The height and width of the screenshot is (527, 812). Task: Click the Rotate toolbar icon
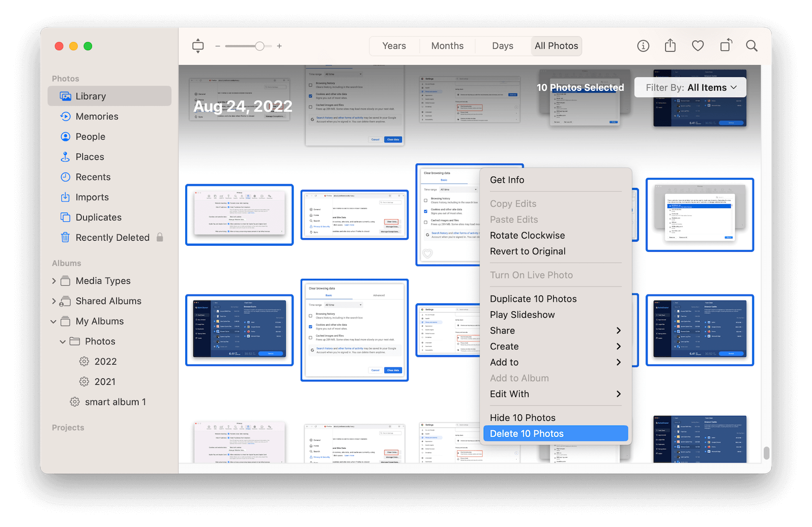coord(726,46)
